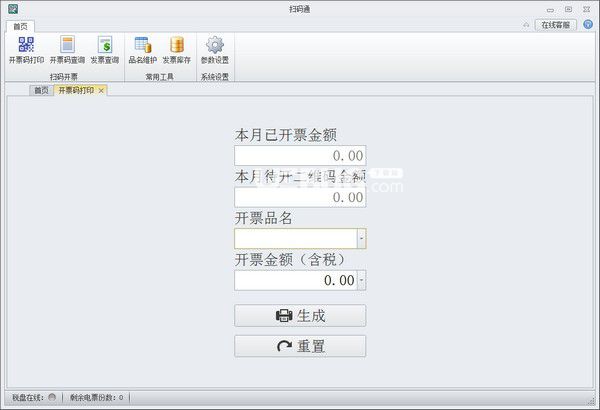
Task: Collapse the ribbon with the arrow icon
Action: 526,25
